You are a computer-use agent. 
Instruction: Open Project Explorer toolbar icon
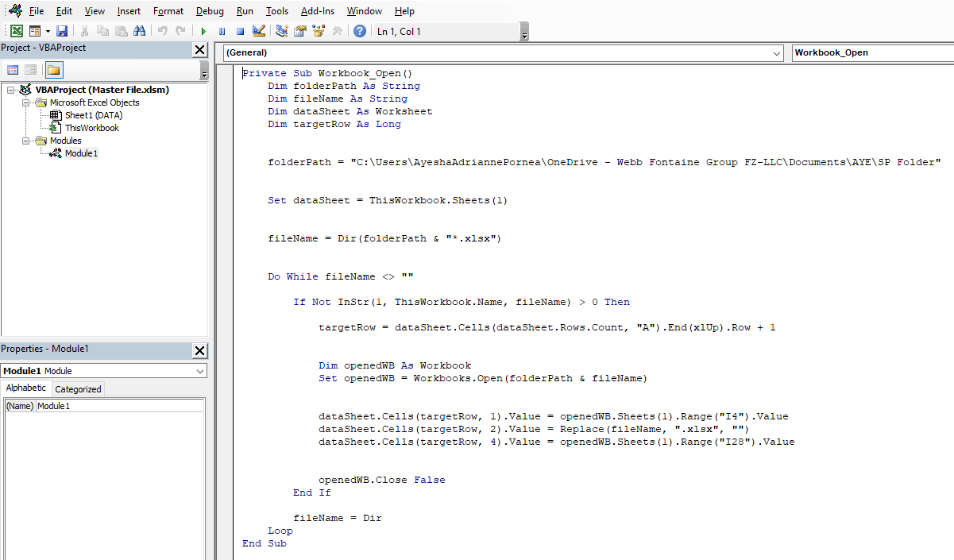(x=281, y=31)
